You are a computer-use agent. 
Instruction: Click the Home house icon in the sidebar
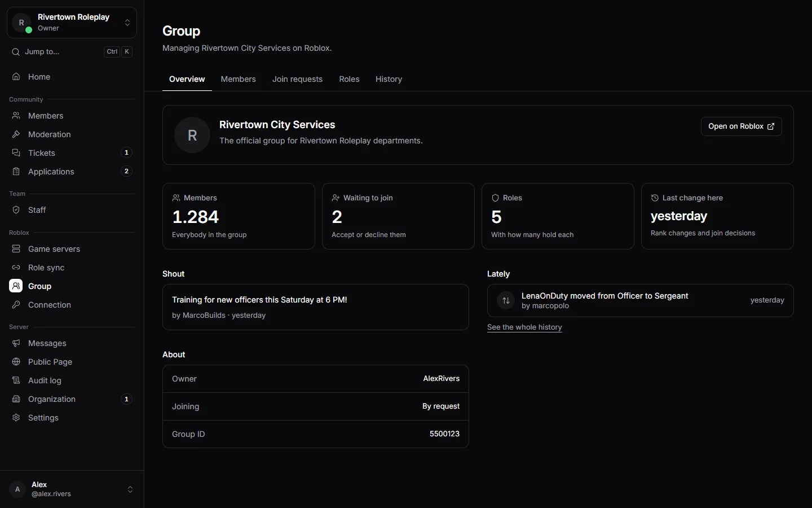16,77
